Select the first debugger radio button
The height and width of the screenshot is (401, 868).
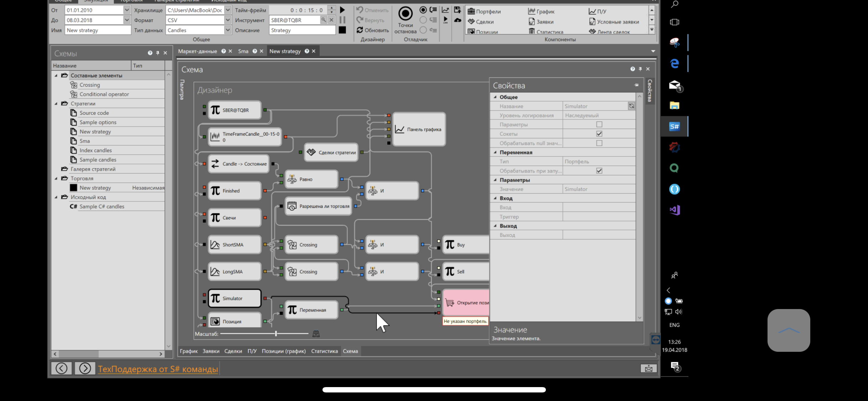coord(423,10)
